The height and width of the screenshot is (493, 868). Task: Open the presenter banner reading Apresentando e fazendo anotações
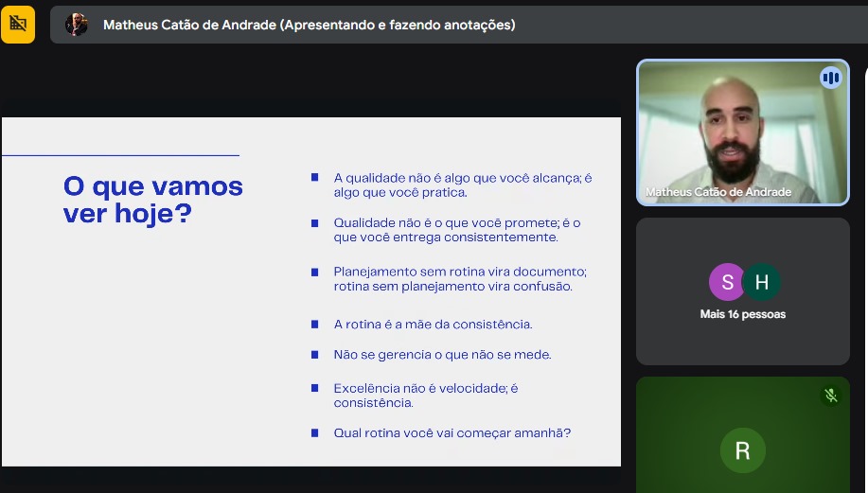click(309, 26)
